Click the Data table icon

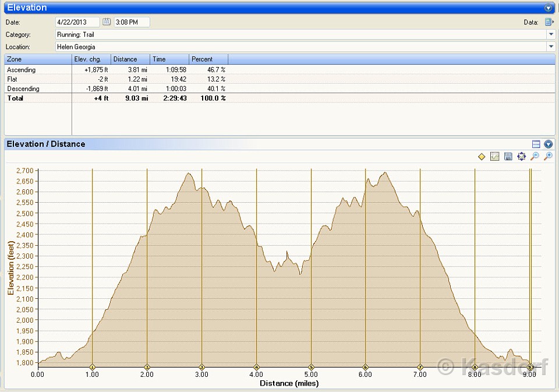click(549, 22)
